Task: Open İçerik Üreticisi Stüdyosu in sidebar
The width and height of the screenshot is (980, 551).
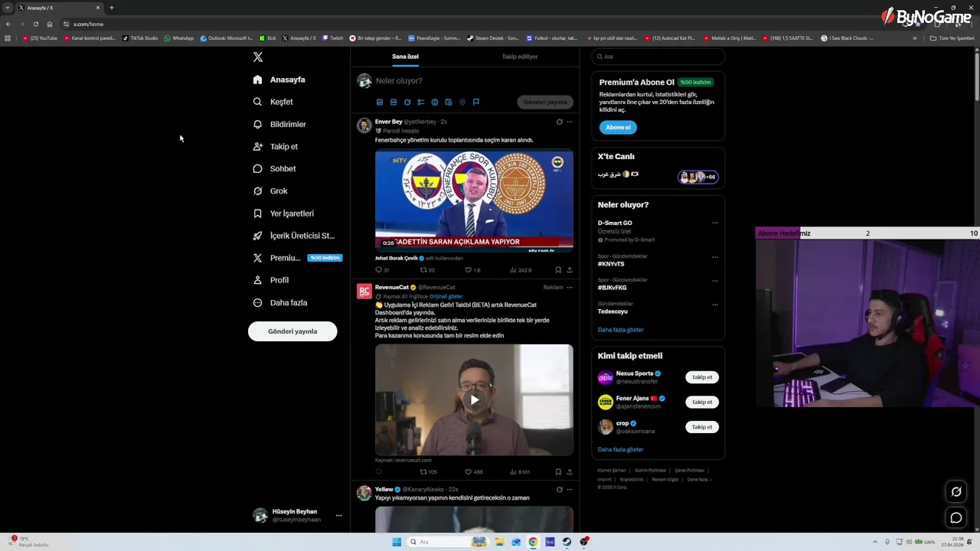Action: tap(294, 236)
